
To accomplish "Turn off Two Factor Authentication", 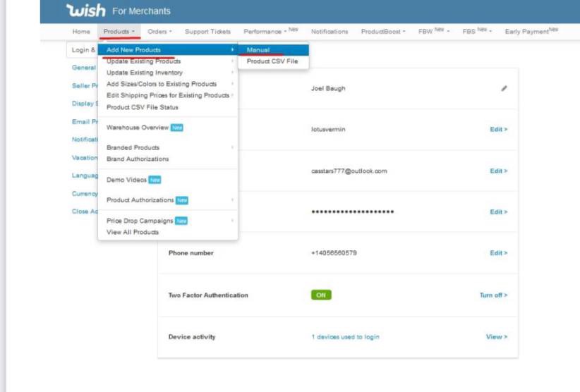I will (493, 295).
